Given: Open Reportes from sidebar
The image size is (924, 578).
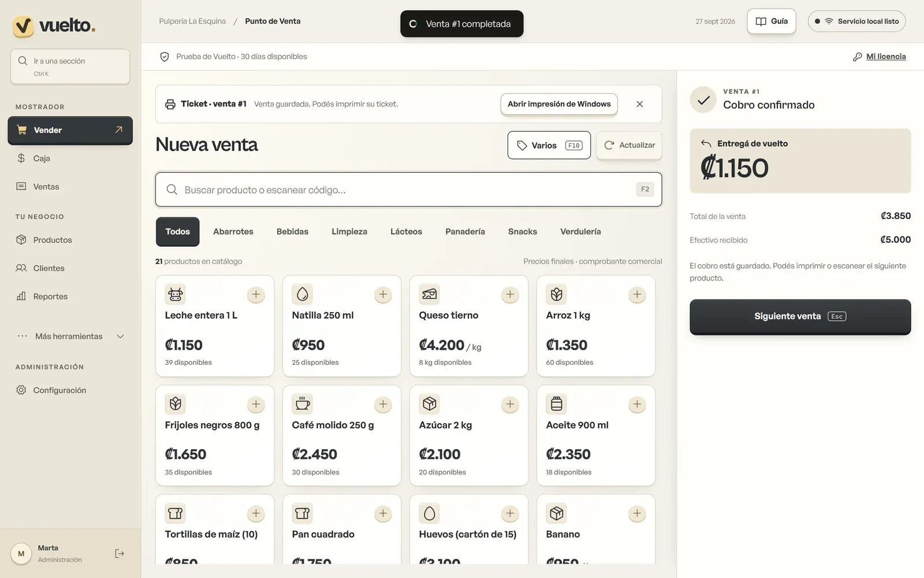Looking at the screenshot, I should coord(70,297).
